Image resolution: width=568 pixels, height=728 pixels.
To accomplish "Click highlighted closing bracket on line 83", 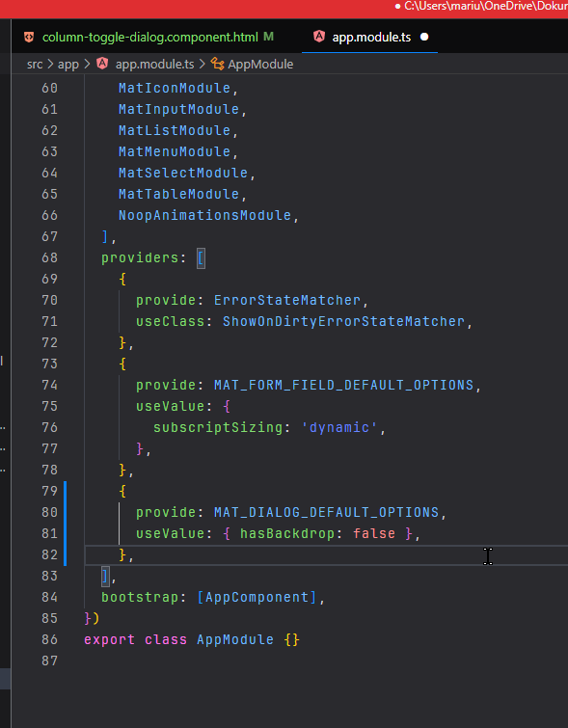I will [105, 577].
